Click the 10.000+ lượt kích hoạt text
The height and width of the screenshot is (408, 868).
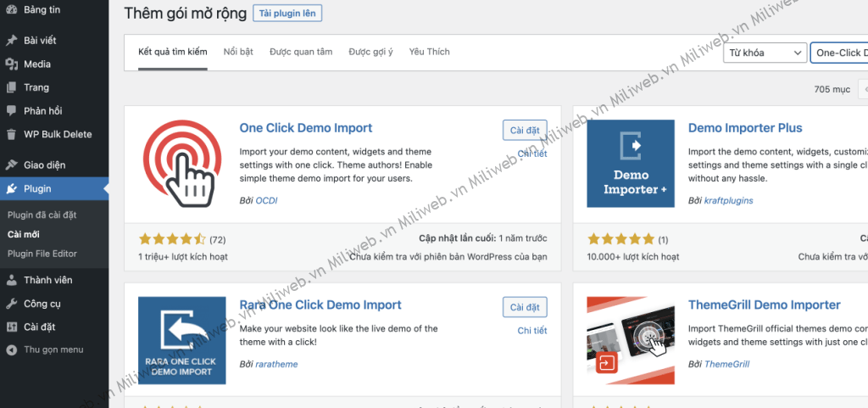point(632,257)
